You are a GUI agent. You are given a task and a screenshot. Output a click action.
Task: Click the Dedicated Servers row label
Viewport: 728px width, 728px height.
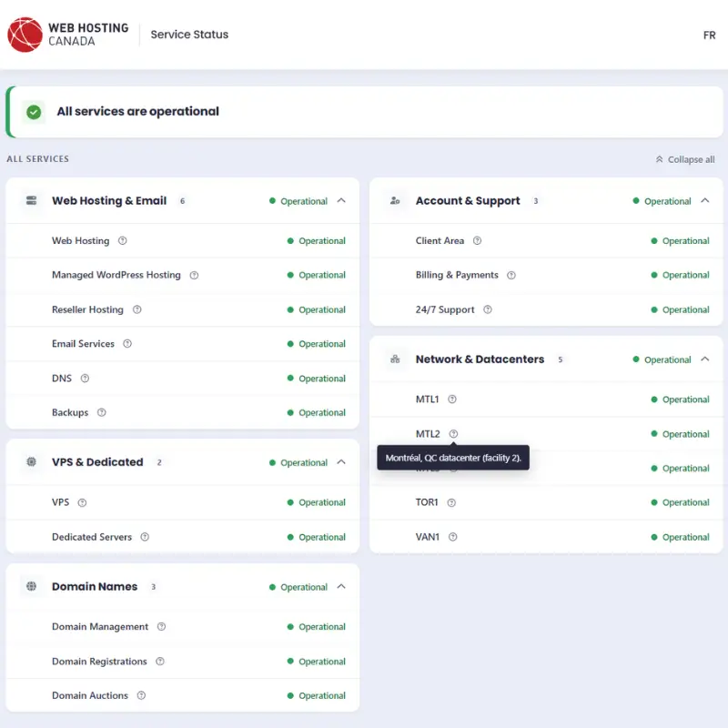click(92, 537)
